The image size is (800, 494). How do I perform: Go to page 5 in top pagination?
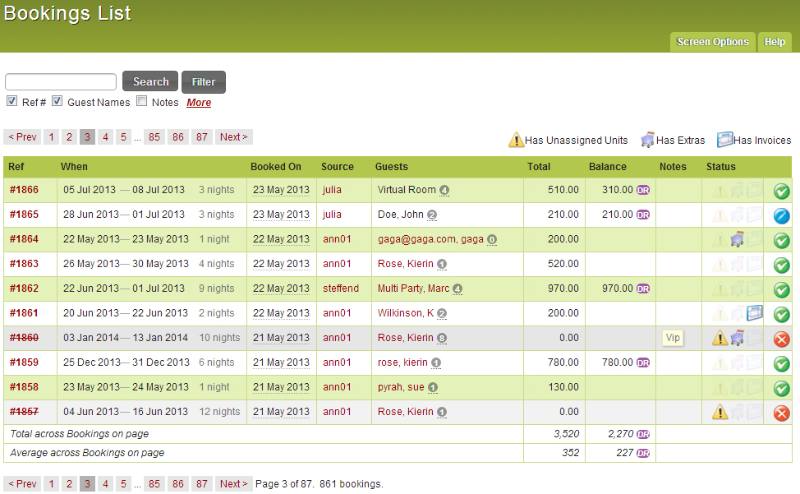click(123, 137)
